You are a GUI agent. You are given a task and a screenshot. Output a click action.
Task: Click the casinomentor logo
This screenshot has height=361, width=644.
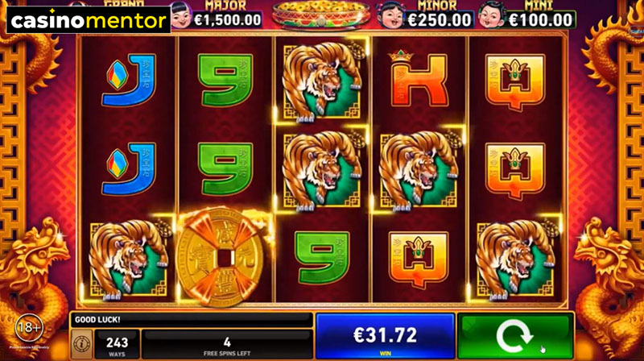click(89, 19)
